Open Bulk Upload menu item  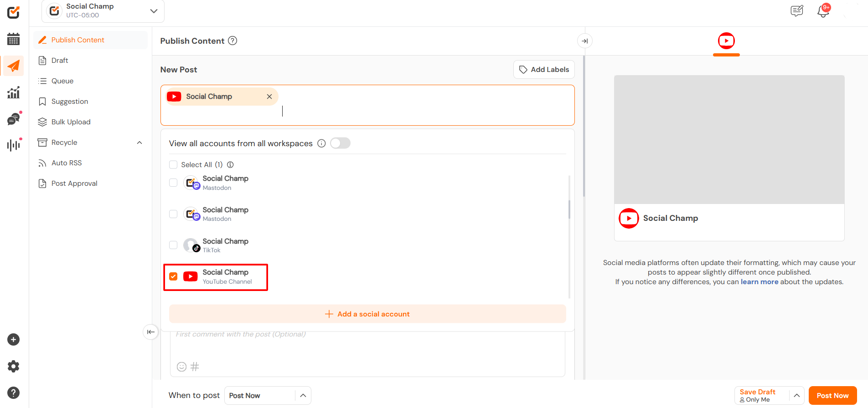click(71, 122)
